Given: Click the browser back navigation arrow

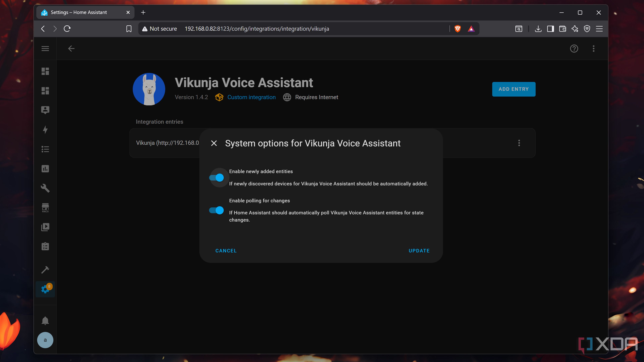Looking at the screenshot, I should click(43, 29).
